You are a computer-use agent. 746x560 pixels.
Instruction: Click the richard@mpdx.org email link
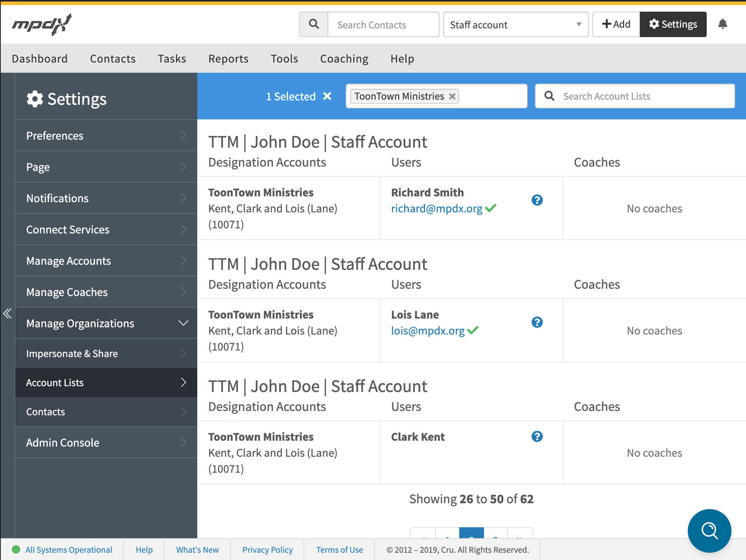coord(437,208)
